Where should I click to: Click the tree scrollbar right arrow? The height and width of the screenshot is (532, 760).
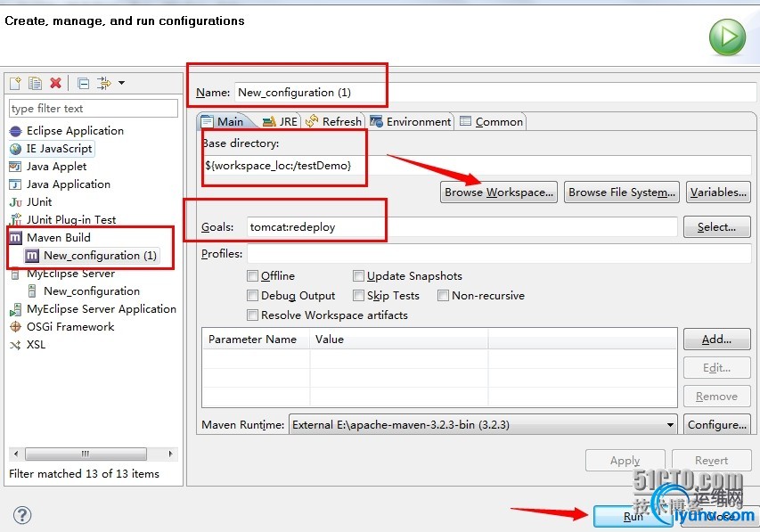coord(170,454)
